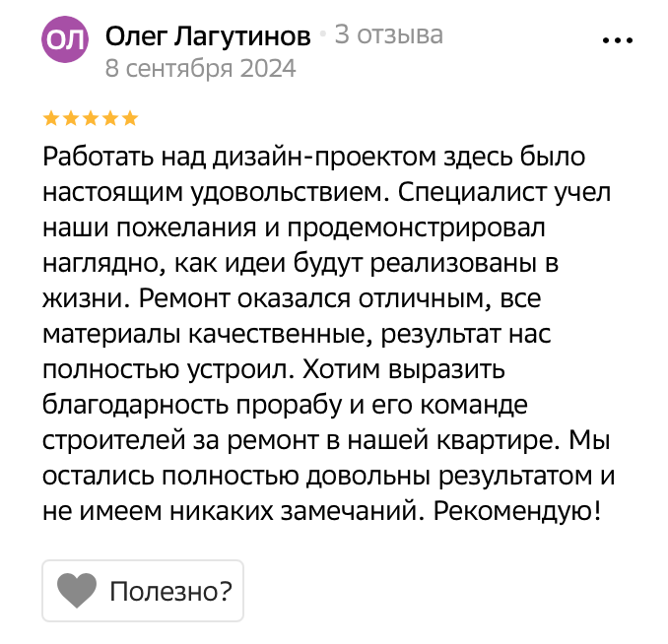Click the third rating star
The height and width of the screenshot is (644, 668).
point(90,119)
